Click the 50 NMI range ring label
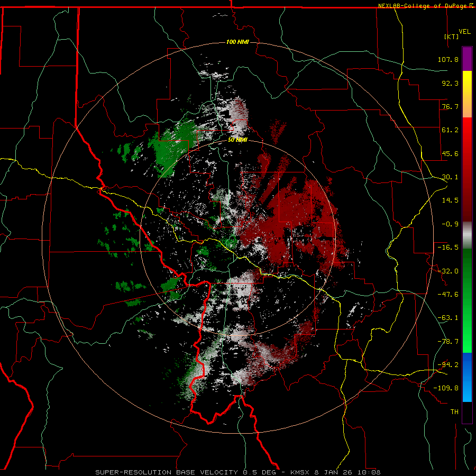Screen dimensions: 476x476 click(x=237, y=140)
